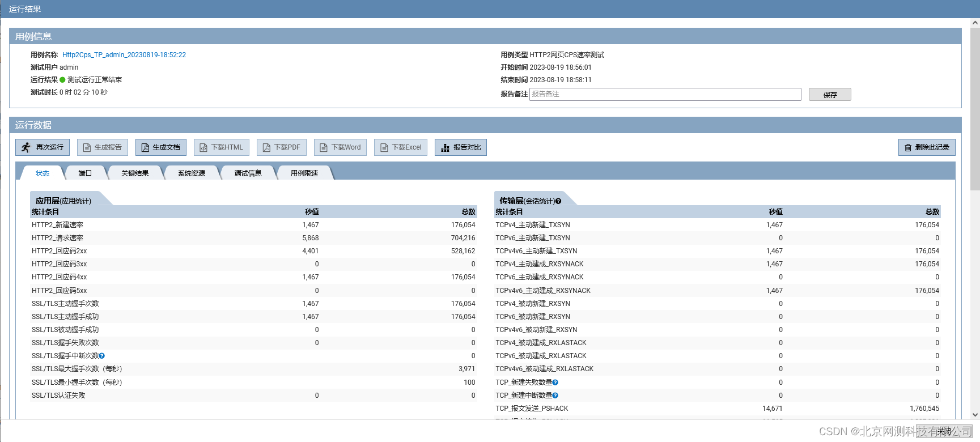
Task: Click the 3,971 max handshake value
Action: point(467,369)
